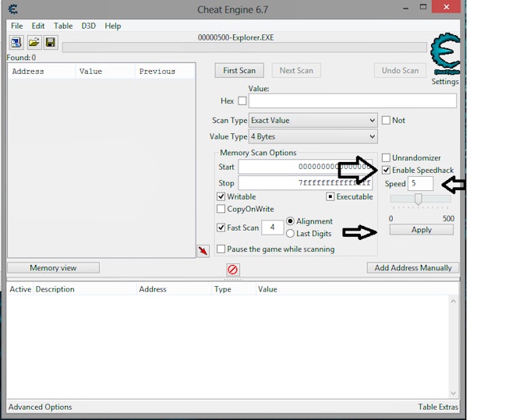Open the File menu

click(x=16, y=26)
